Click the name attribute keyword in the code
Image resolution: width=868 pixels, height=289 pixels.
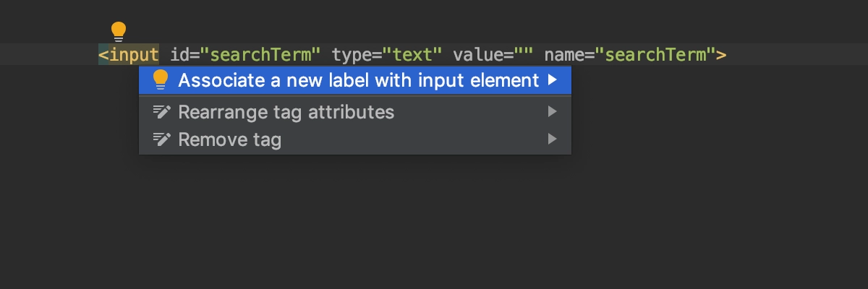pos(564,54)
